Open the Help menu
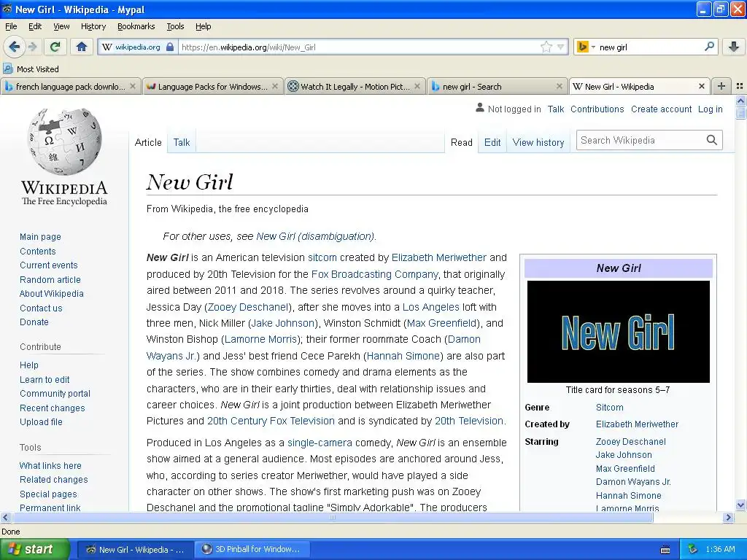 click(x=203, y=26)
